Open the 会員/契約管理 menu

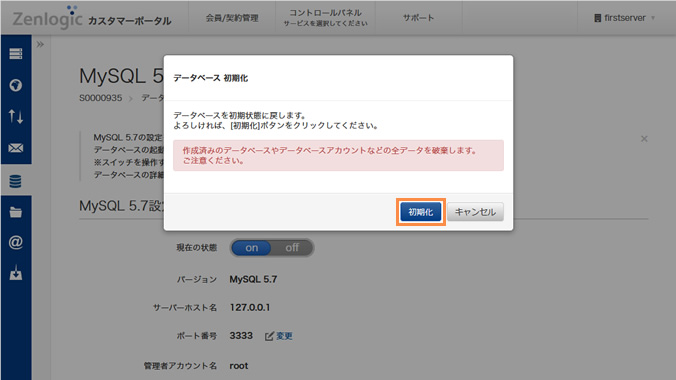pyautogui.click(x=232, y=18)
